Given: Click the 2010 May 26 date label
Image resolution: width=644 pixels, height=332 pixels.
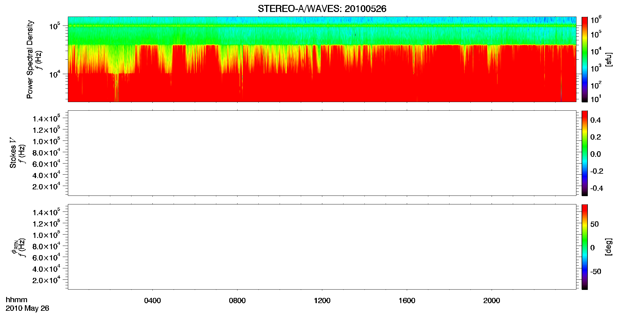Looking at the screenshot, I should 27,308.
